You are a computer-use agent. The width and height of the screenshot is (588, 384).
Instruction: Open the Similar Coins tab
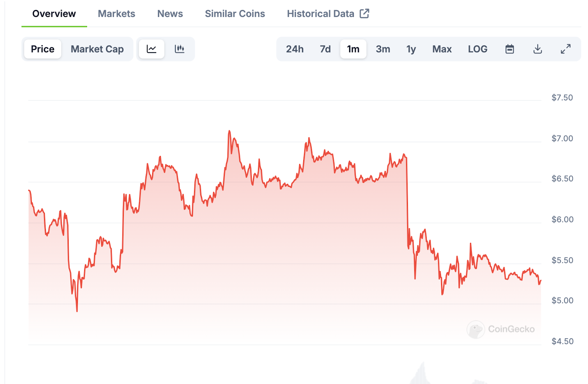point(235,14)
